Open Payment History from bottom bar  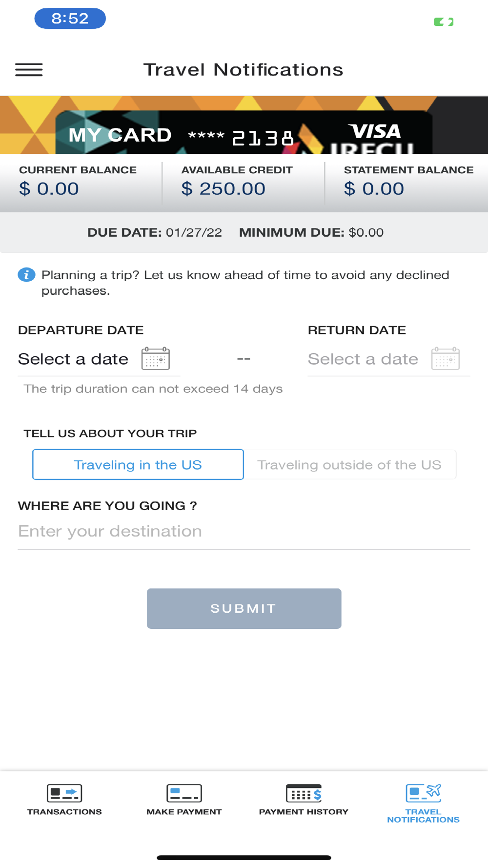304,800
